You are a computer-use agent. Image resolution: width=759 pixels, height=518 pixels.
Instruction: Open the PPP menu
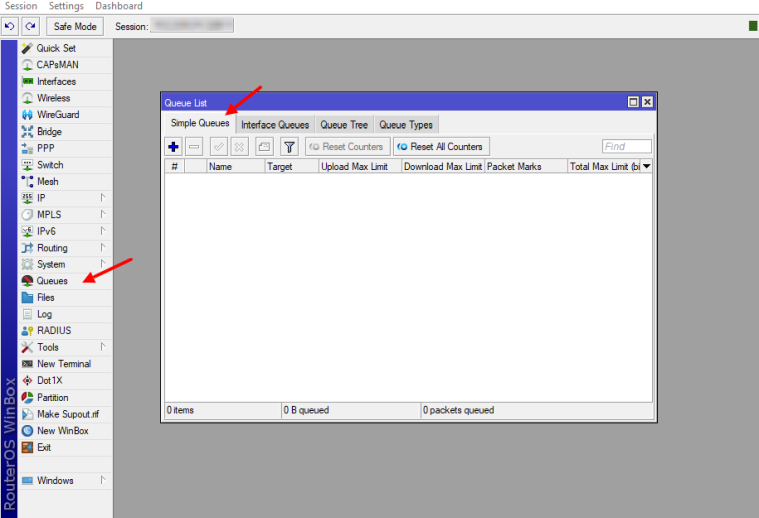pos(65,148)
